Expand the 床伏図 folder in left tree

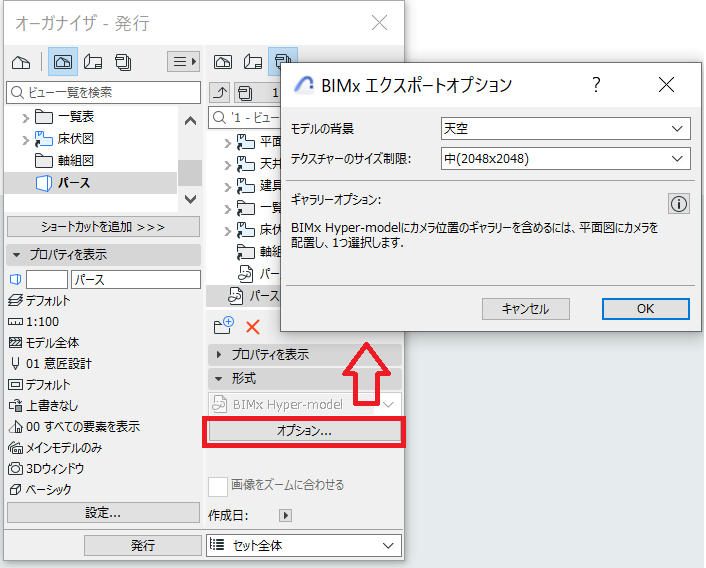tap(26, 140)
